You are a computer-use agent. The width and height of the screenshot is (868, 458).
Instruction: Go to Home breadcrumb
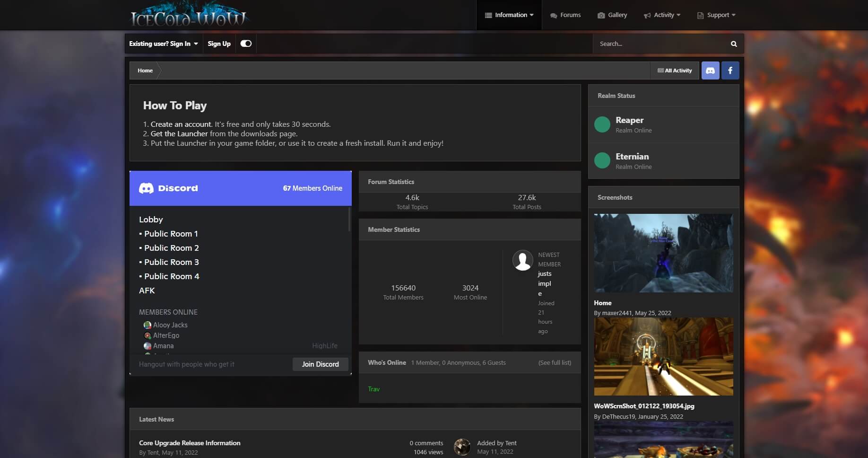[145, 70]
